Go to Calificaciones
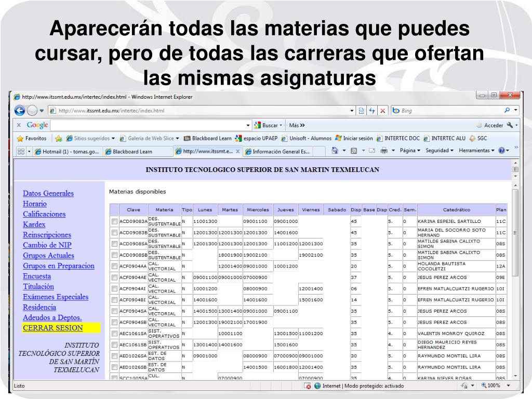The height and width of the screenshot is (399, 532). (44, 214)
